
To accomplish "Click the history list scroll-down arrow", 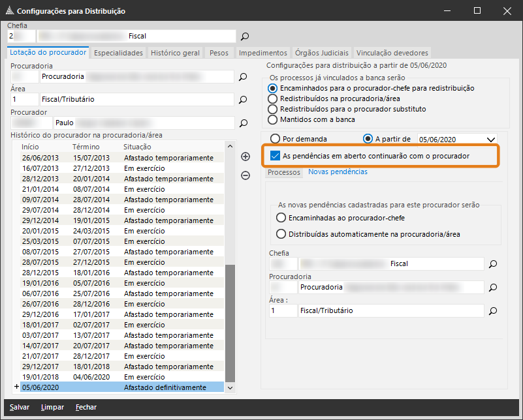I will [x=229, y=387].
